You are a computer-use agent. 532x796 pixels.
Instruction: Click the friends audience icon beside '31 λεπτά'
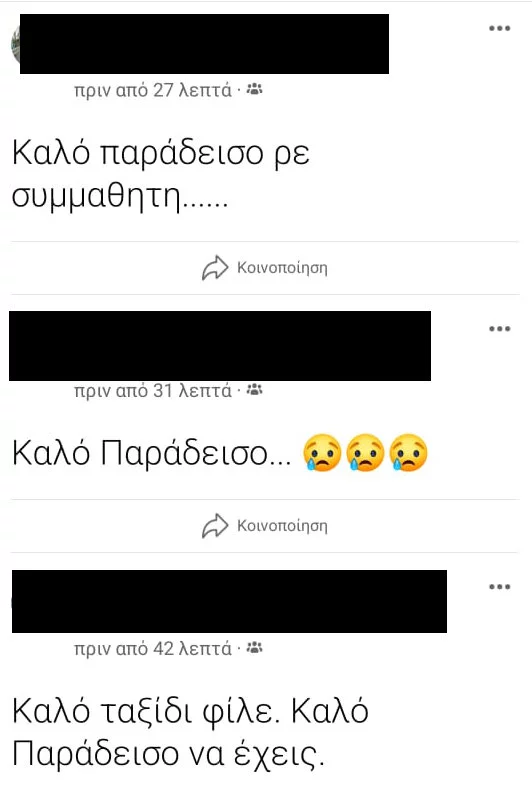pyautogui.click(x=254, y=390)
